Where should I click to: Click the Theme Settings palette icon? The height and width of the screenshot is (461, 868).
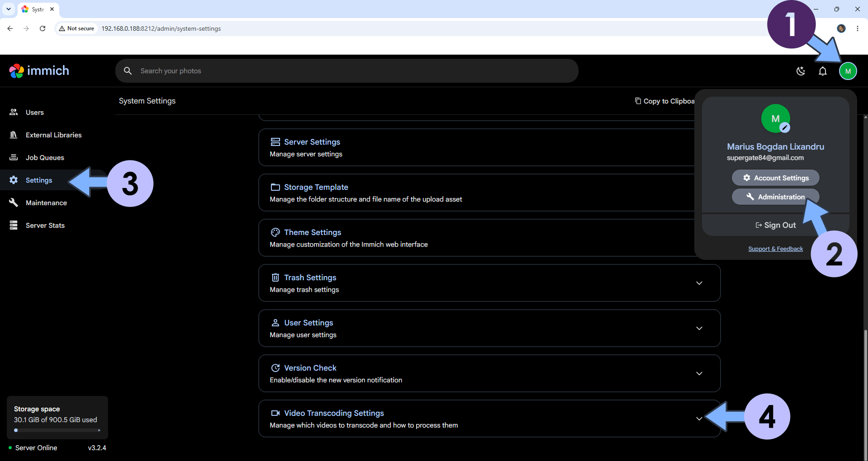pos(275,232)
